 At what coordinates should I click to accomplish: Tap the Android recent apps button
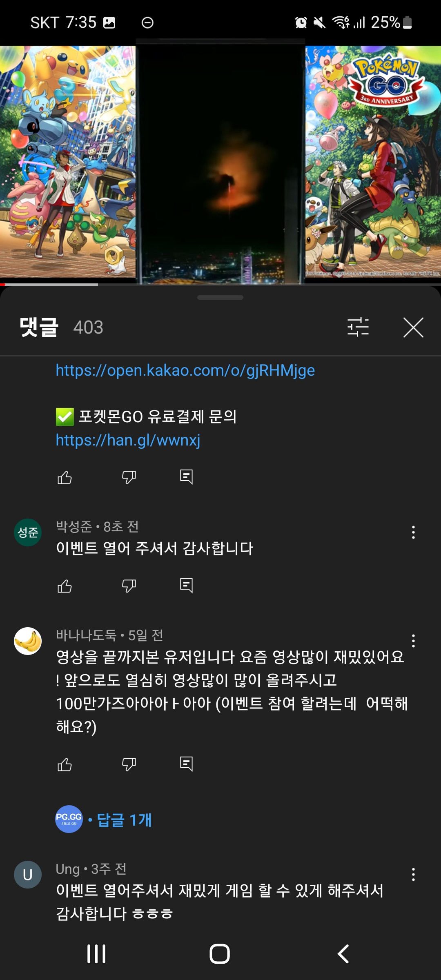pos(96,954)
